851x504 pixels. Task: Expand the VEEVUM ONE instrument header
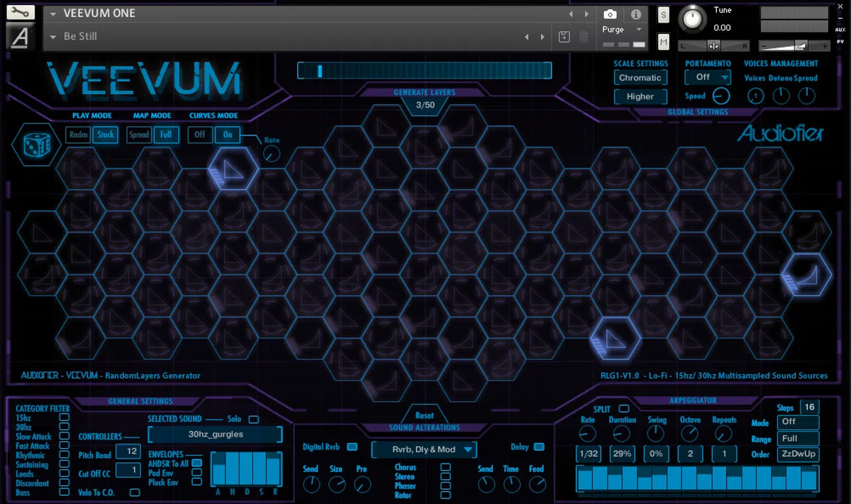[52, 12]
